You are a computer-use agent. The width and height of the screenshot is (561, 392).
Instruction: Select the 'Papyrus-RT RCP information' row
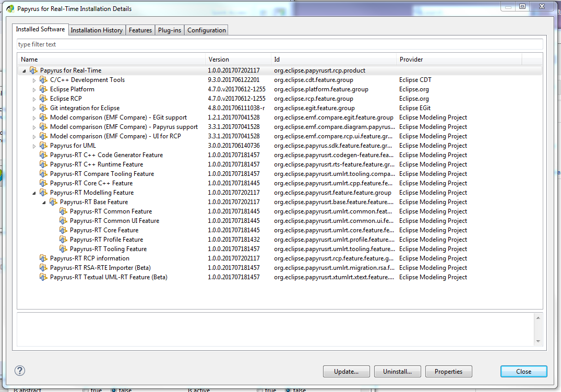coord(280,258)
